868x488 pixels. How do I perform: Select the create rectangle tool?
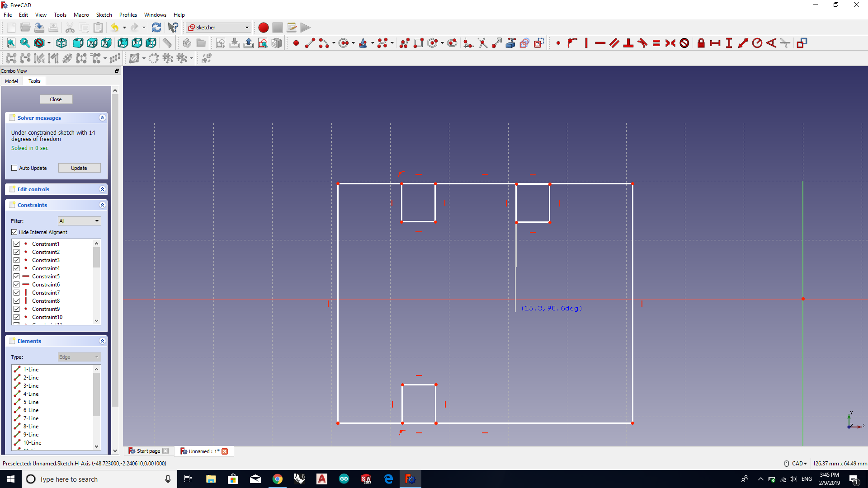coord(419,43)
